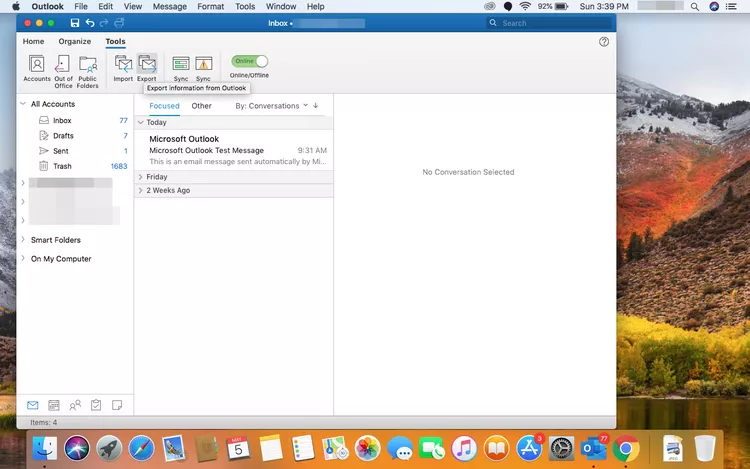Open the Window menu
The width and height of the screenshot is (750, 469).
(281, 7)
